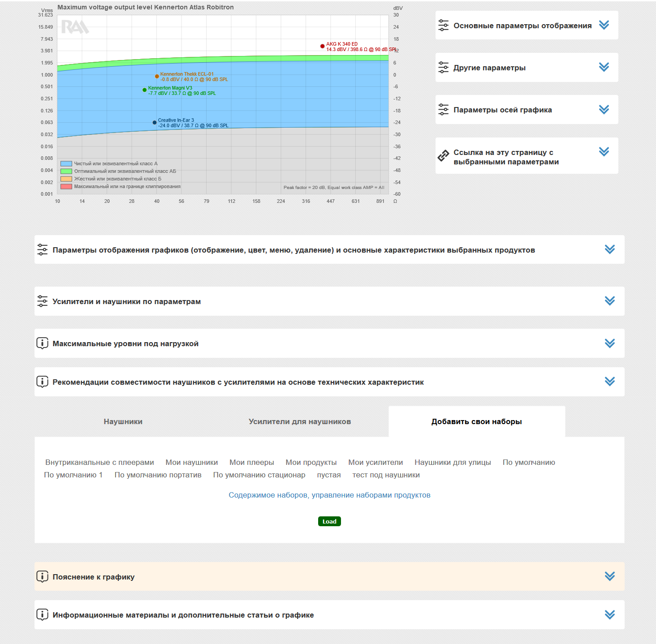Switch to the Наушники tab
656x644 pixels.
point(123,421)
